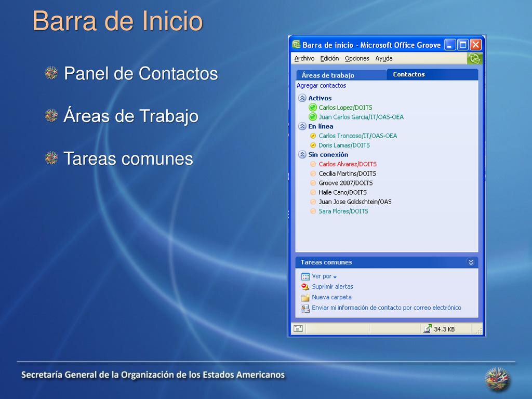
Task: Collapse the Activos contact group
Action: pyautogui.click(x=302, y=98)
